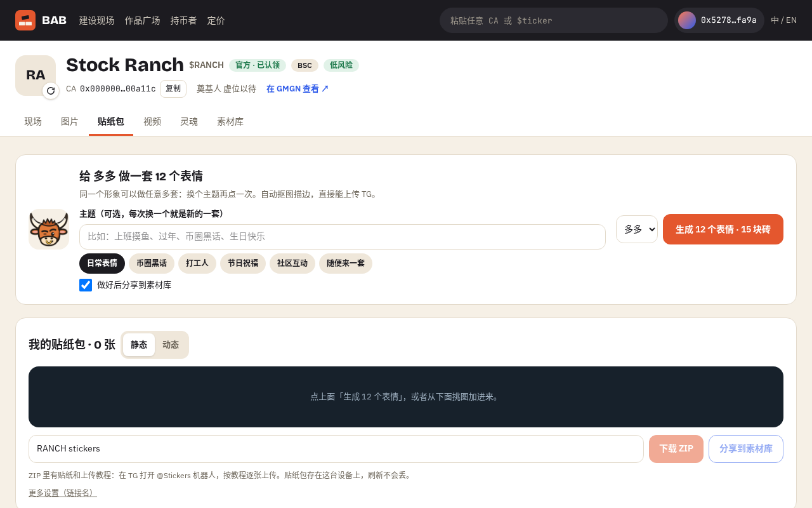Select the 日常表情 theme chip
The width and height of the screenshot is (812, 508).
102,264
